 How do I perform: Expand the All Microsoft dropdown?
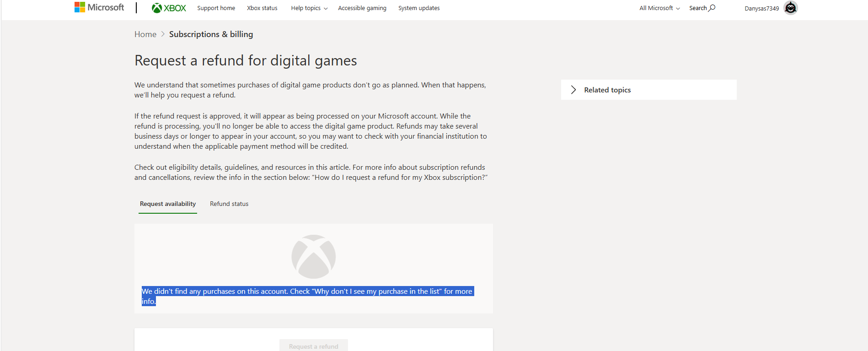[659, 8]
